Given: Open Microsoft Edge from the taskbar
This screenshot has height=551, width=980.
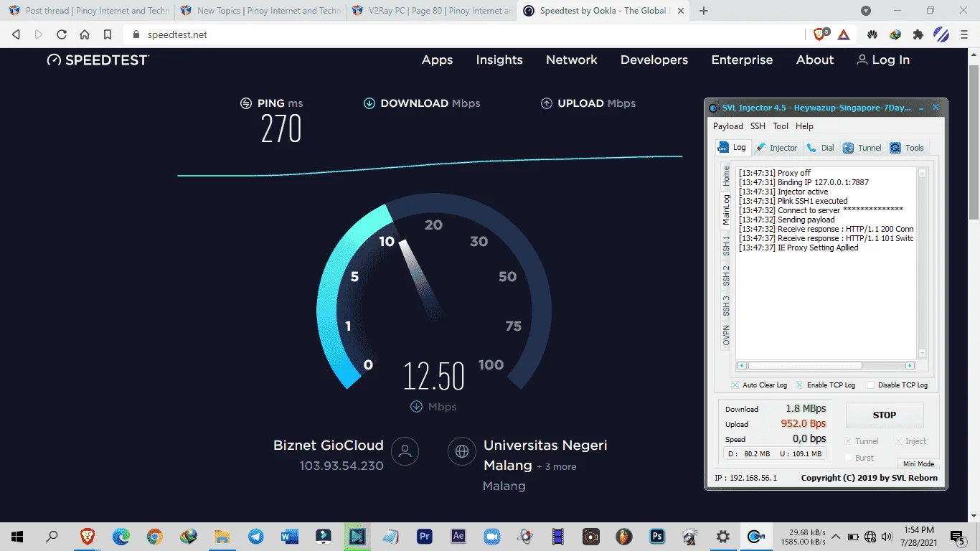Looking at the screenshot, I should [x=121, y=536].
